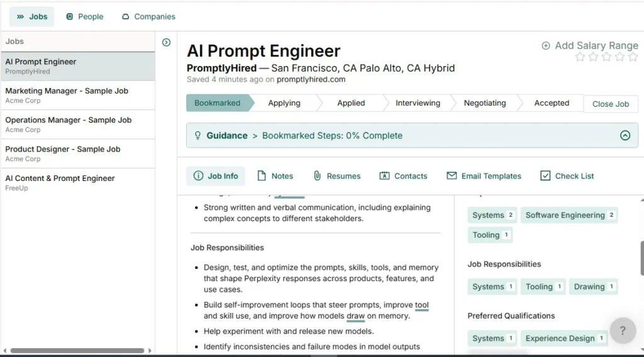Click the main vertical scrollbar thumb
This screenshot has width=644, height=357.
click(642, 258)
